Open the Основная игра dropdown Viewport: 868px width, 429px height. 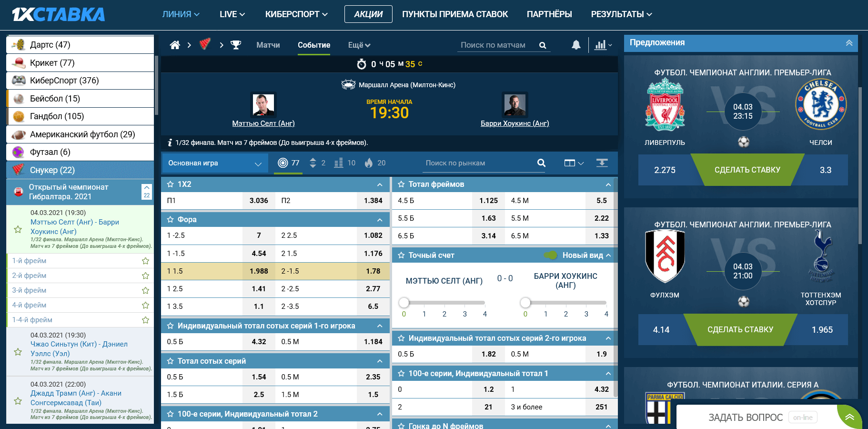tap(215, 163)
